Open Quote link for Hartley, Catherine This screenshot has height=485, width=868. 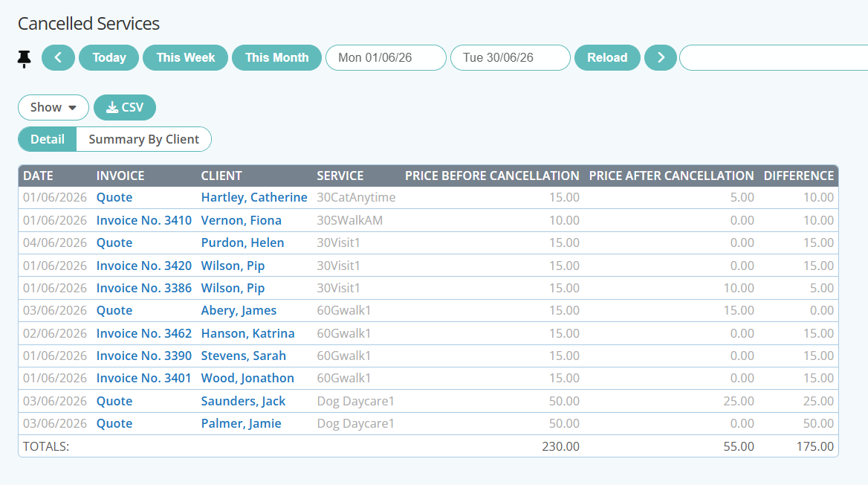coord(114,197)
